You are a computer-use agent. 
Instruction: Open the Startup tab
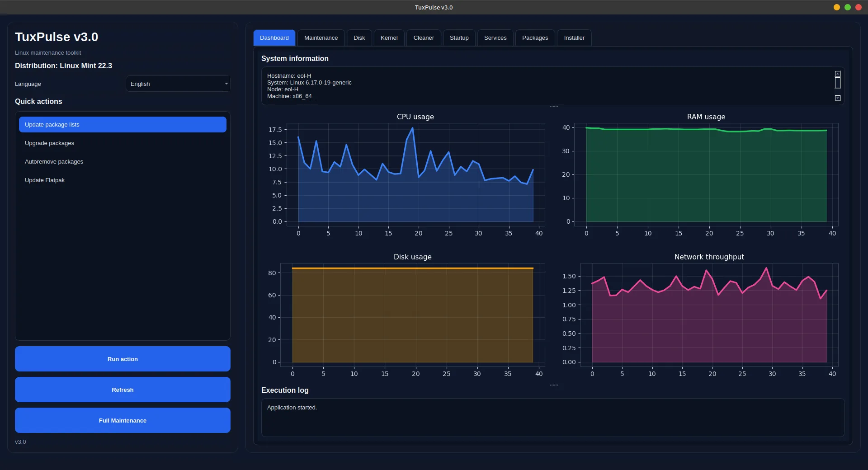click(459, 38)
